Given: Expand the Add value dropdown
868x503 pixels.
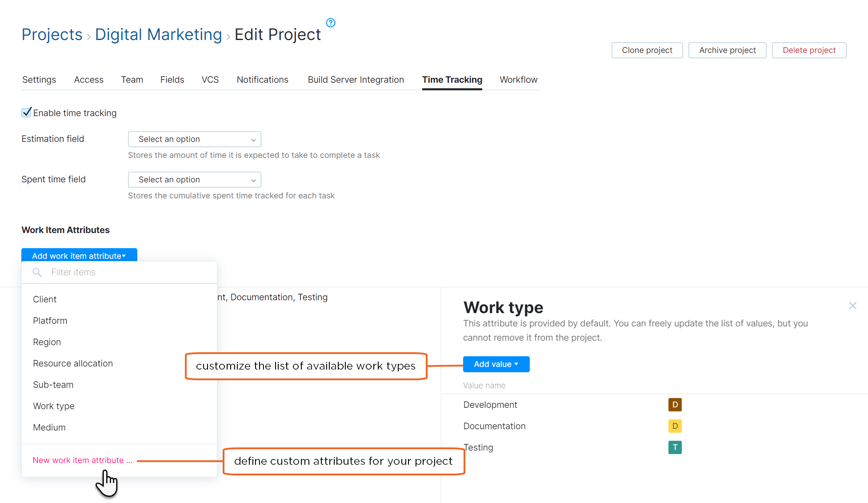Looking at the screenshot, I should 496,364.
